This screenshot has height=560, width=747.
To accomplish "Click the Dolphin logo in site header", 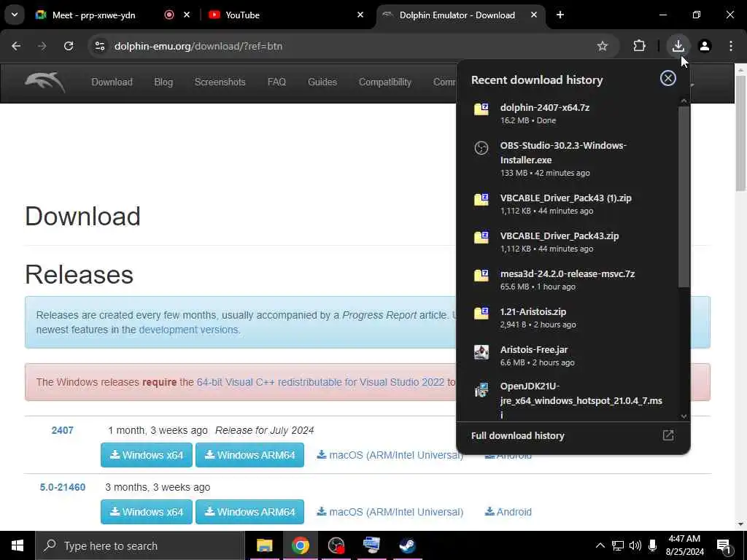I will coord(44,82).
